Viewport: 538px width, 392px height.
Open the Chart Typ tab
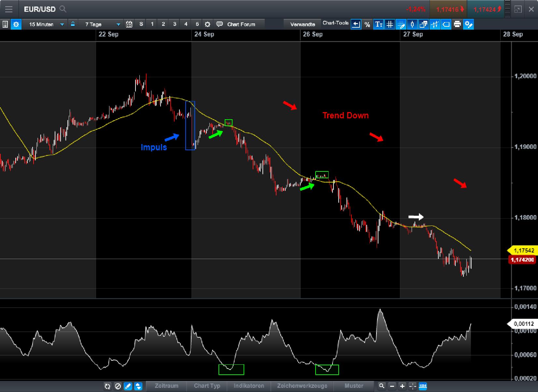coord(207,386)
